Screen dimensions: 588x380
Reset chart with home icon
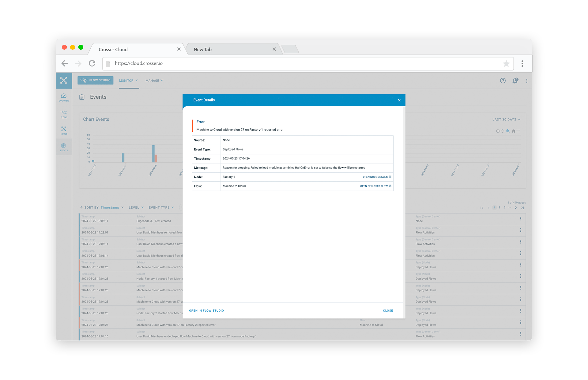[x=514, y=131]
